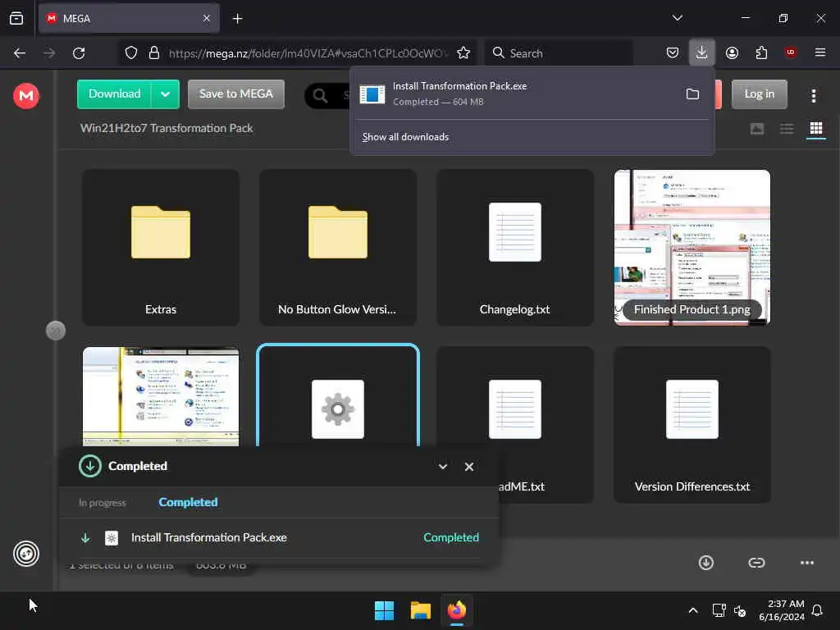Screen dimensions: 840x630
Task: Open the Extras folder
Action: point(161,248)
